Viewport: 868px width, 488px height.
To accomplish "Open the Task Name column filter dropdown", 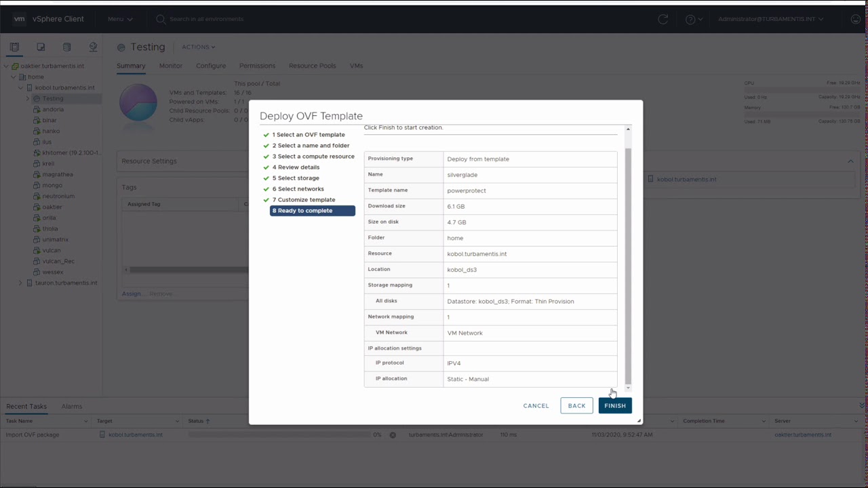I will pyautogui.click(x=85, y=421).
